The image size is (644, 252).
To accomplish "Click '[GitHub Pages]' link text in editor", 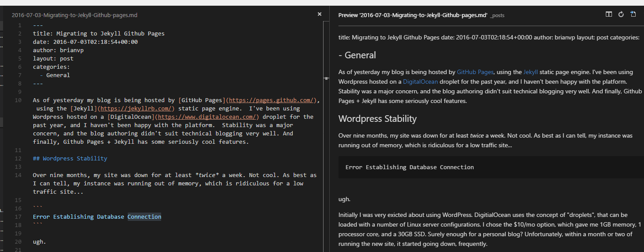I will pos(202,100).
